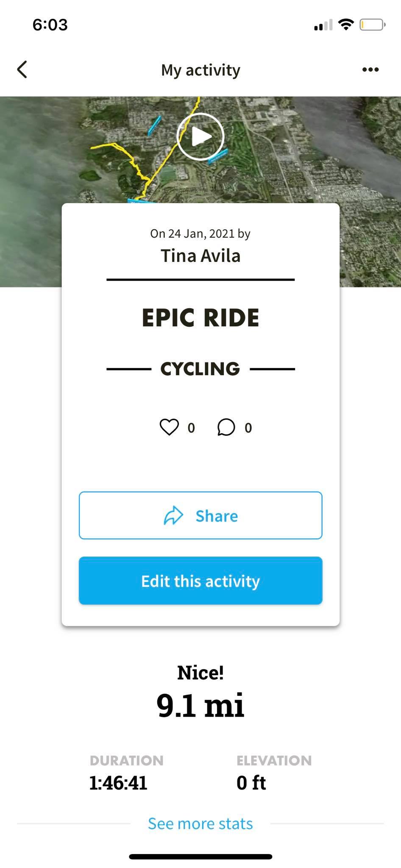The image size is (401, 868).
Task: Open the three-dot more options menu
Action: pos(370,70)
